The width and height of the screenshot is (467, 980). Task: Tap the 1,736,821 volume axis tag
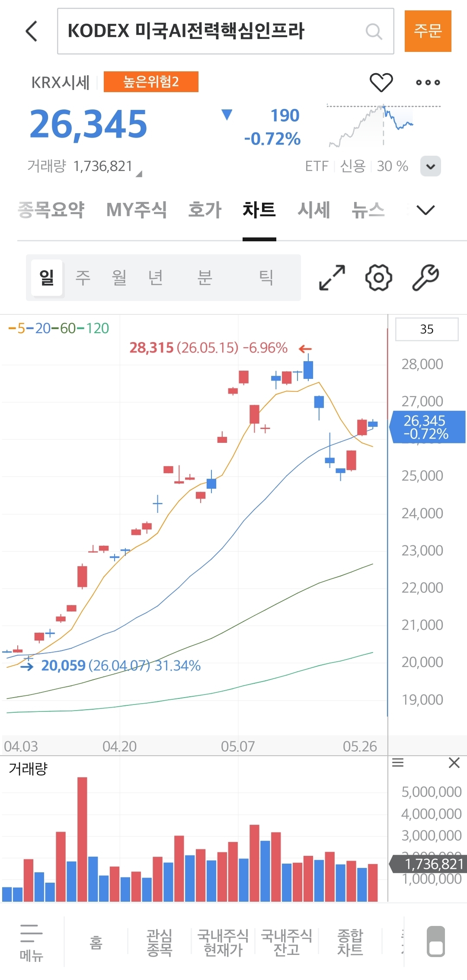(428, 864)
